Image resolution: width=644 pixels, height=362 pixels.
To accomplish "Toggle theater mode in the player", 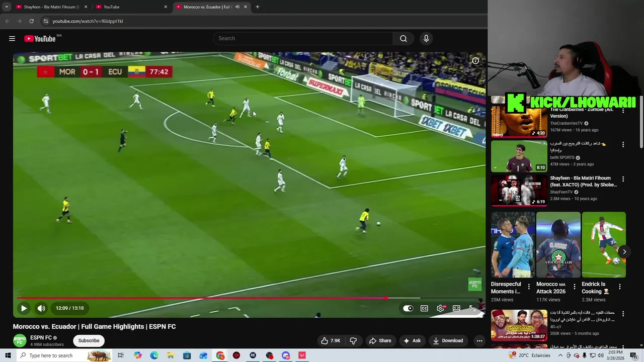I will (x=456, y=308).
